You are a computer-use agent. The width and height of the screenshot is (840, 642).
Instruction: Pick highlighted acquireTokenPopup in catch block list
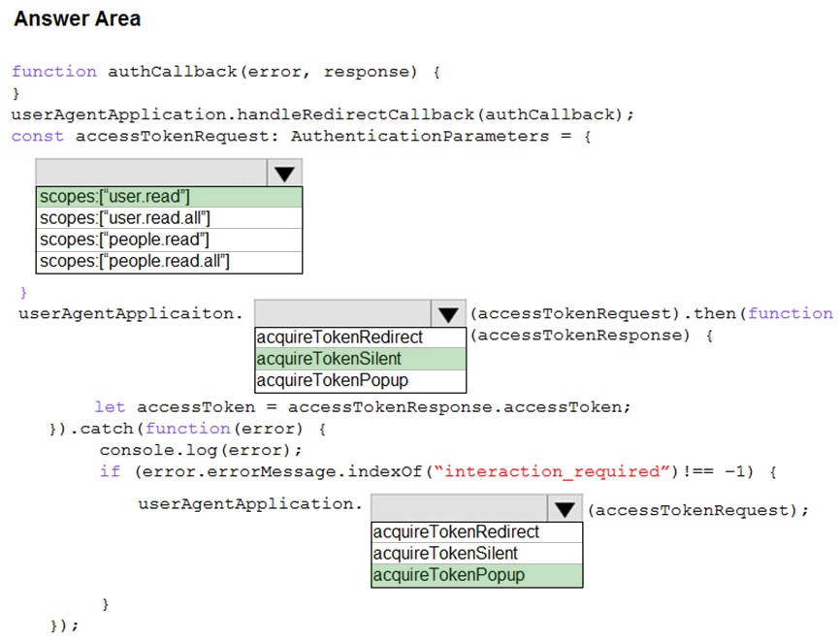(477, 576)
